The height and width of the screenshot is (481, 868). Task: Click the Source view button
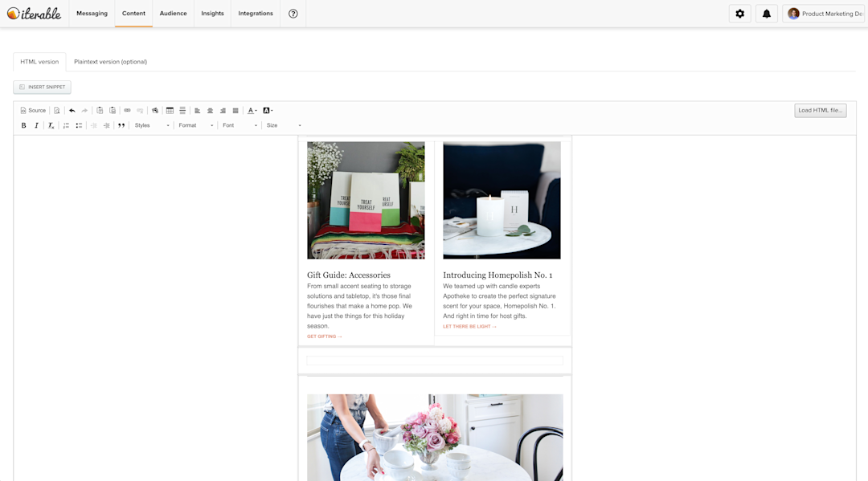(33, 111)
